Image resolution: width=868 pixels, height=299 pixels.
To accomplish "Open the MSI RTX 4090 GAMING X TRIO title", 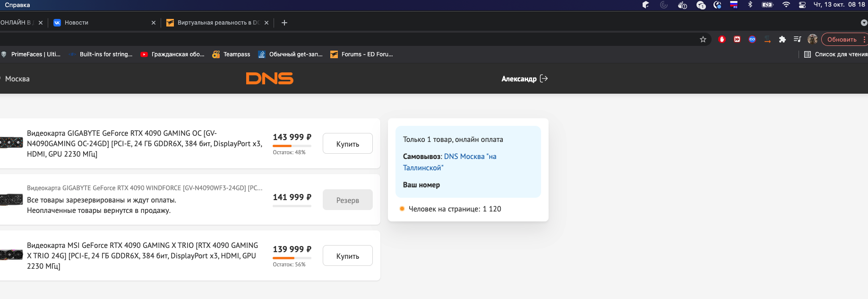I will (x=143, y=256).
